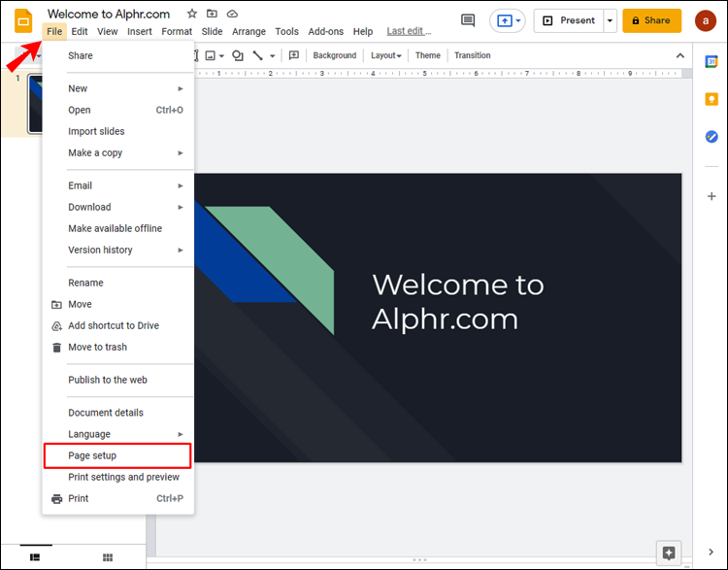Collapse the toolbar with the up chevron

click(x=680, y=55)
